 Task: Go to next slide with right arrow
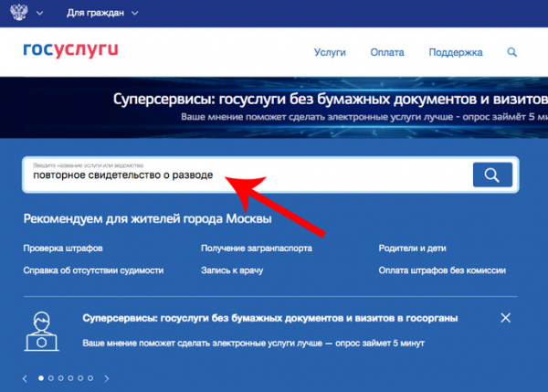107,378
